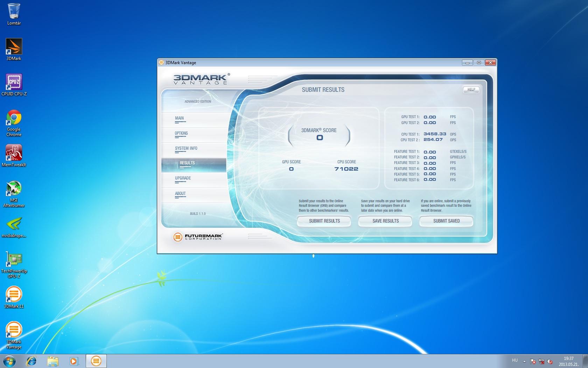Open the ABOUT section
588x368 pixels.
[x=194, y=195]
